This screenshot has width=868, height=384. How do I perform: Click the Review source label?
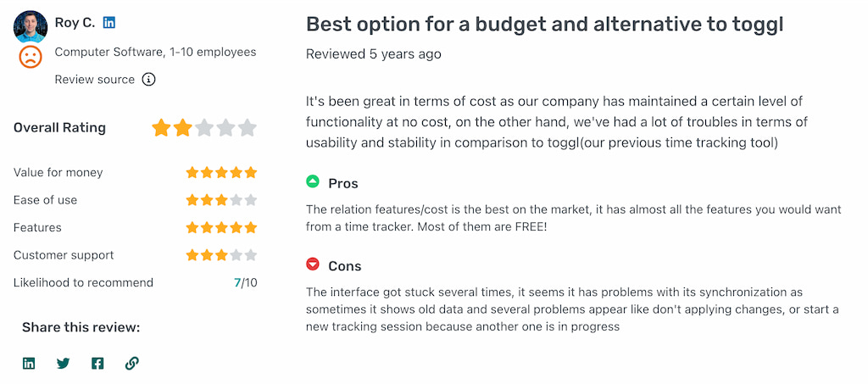95,80
